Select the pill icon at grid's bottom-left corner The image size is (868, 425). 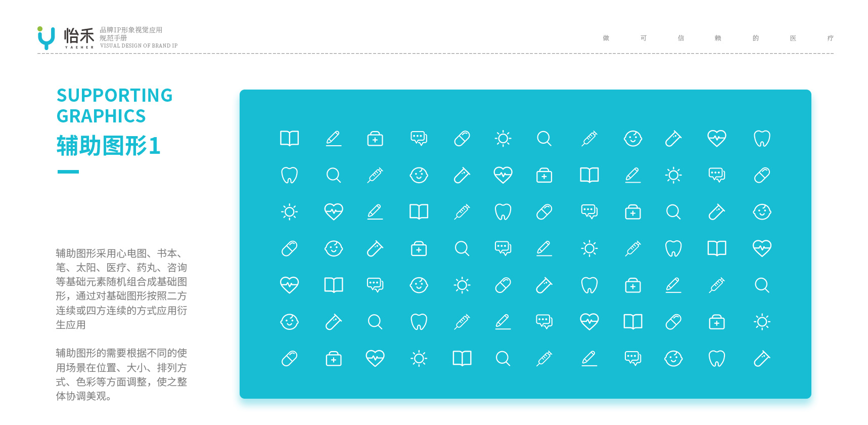tap(290, 359)
